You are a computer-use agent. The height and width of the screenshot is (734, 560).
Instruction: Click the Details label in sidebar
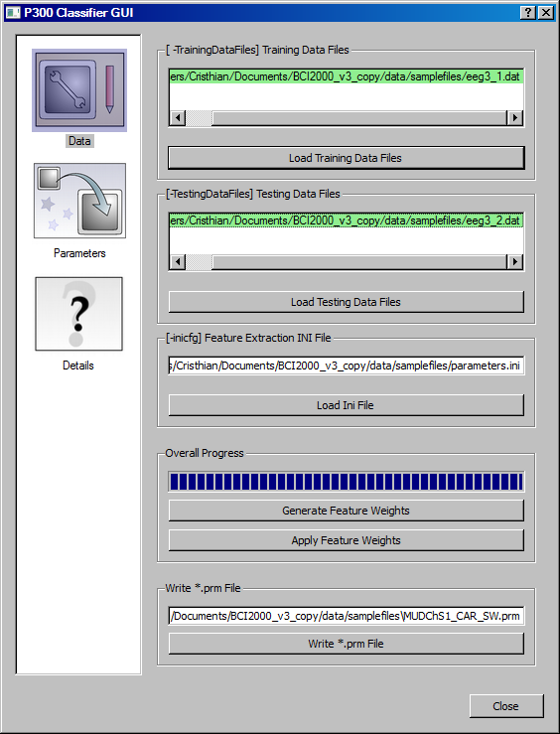pos(78,366)
